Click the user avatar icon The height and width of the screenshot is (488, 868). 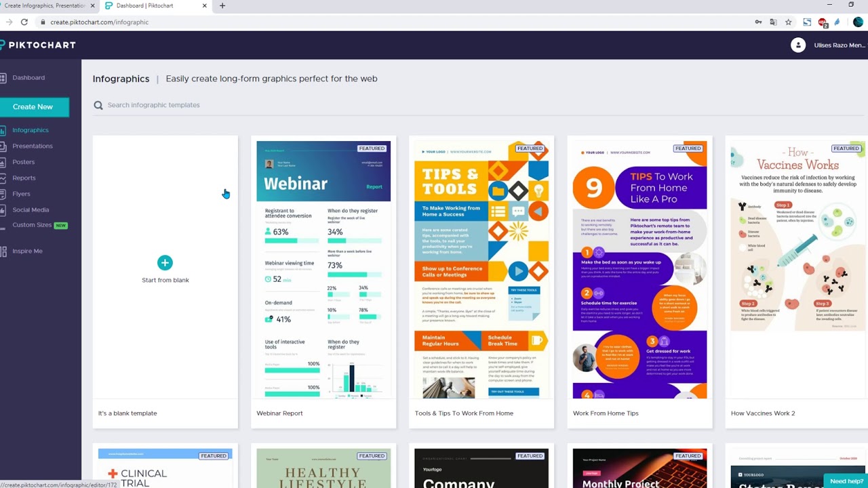click(x=798, y=45)
